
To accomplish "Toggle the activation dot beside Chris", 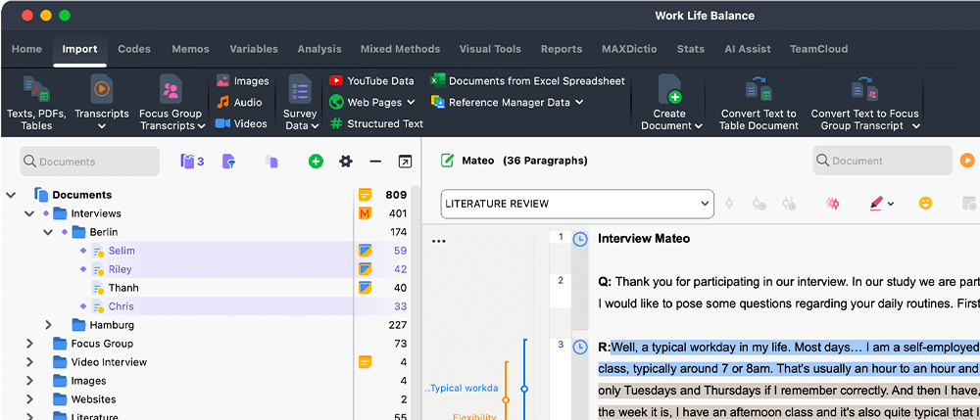I will click(x=83, y=306).
